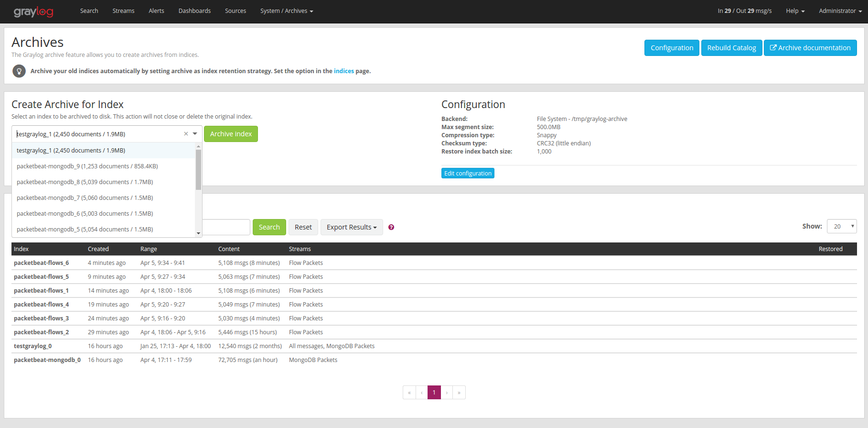
Task: Click the dropdown scroll up arrow
Action: coord(198,146)
